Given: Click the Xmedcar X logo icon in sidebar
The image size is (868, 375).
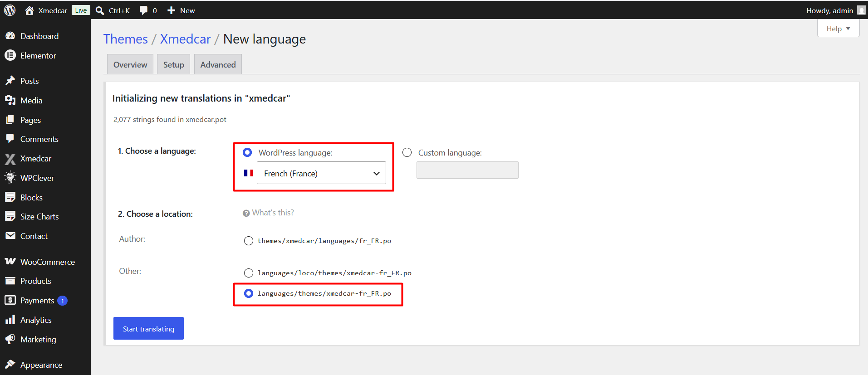Looking at the screenshot, I should pos(10,159).
